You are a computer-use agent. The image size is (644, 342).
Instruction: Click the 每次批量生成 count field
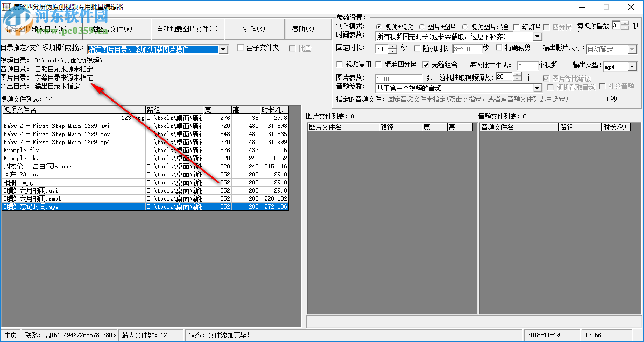pyautogui.click(x=527, y=66)
